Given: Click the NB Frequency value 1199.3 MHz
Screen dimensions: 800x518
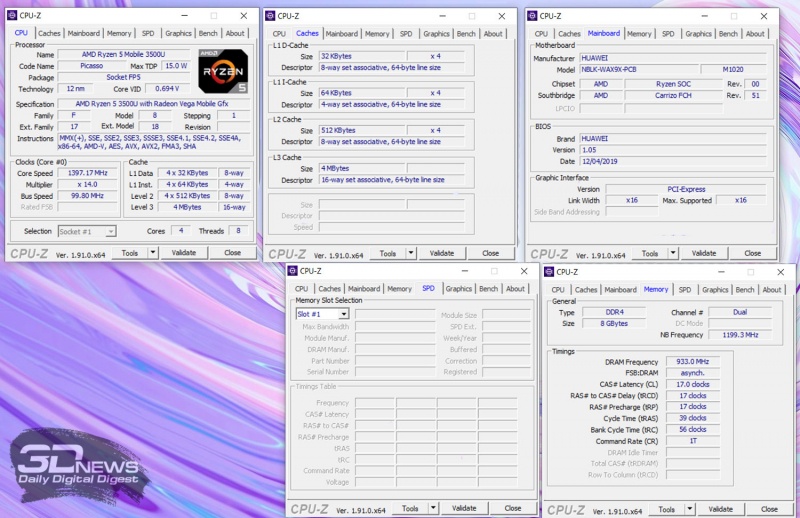Looking at the screenshot, I should 740,335.
